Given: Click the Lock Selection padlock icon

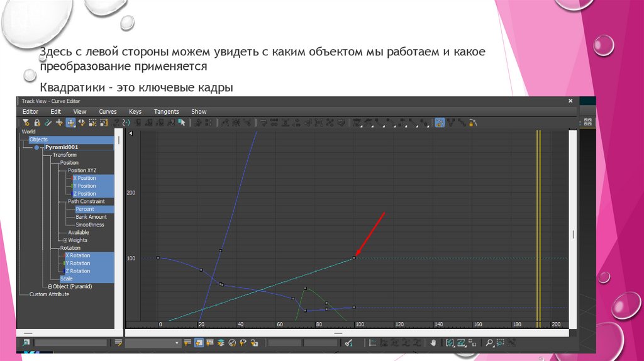Looking at the screenshot, I should pyautogui.click(x=37, y=123).
